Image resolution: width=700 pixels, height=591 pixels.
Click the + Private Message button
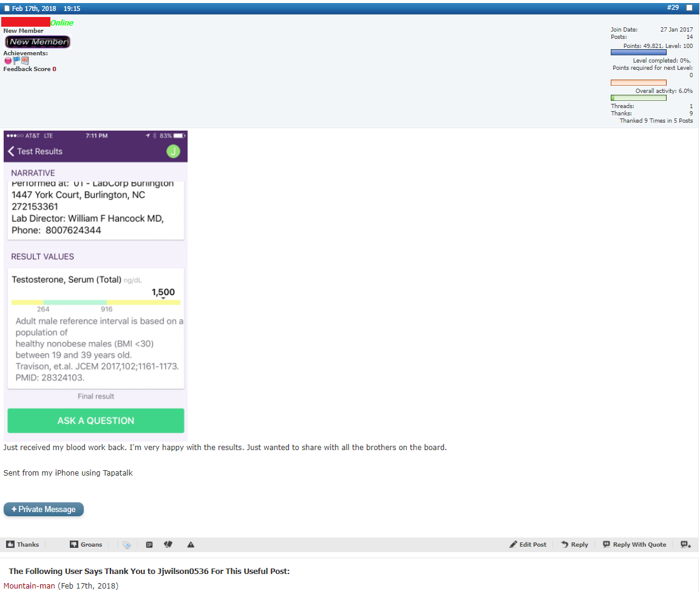point(44,509)
